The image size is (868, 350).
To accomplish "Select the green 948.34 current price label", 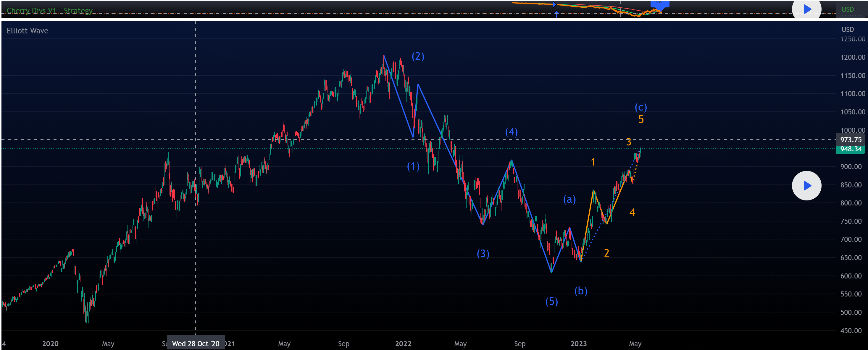I will coord(851,149).
